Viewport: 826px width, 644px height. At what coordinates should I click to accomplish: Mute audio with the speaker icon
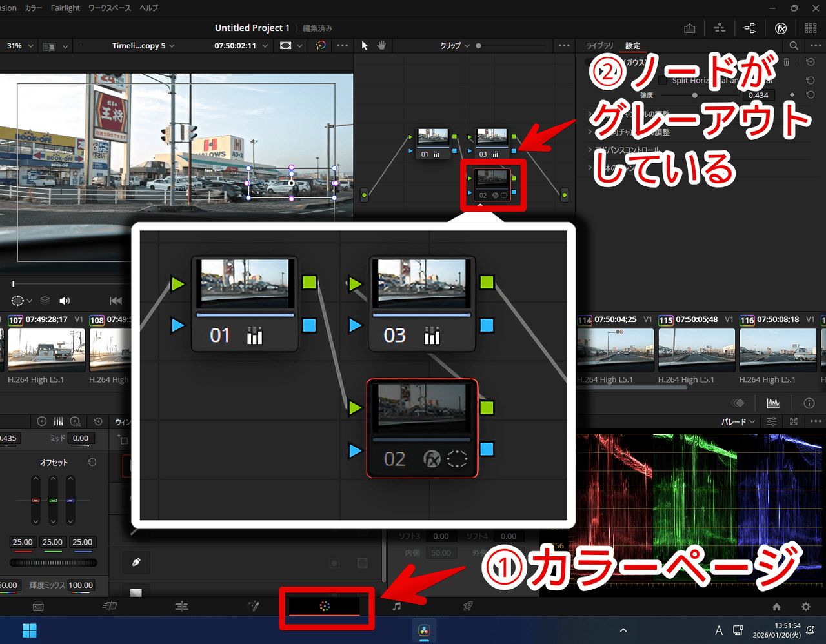pos(65,301)
